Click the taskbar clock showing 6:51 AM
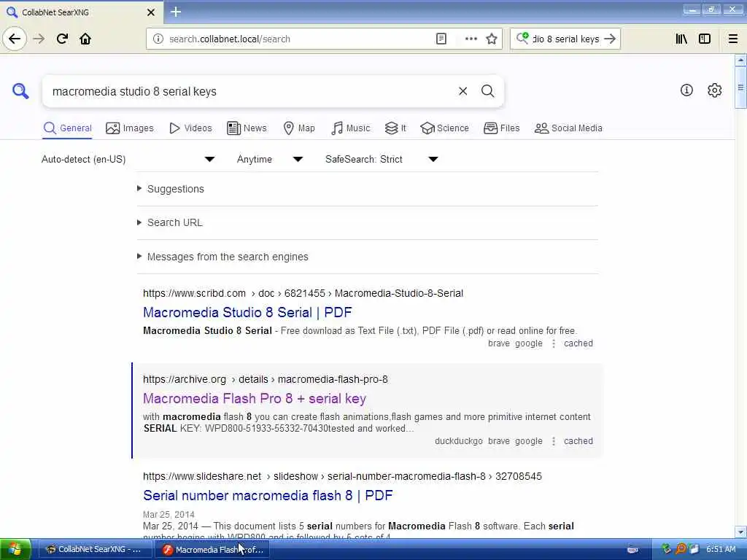This screenshot has width=747, height=560. pos(721,550)
